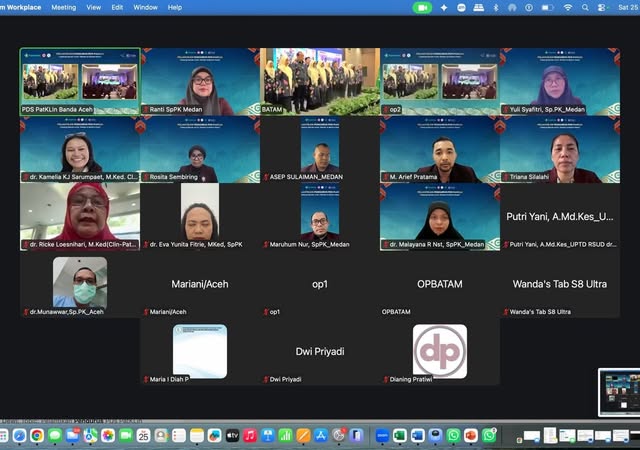This screenshot has width=640, height=450.
Task: Open Pages from the Dock
Action: pos(303,436)
